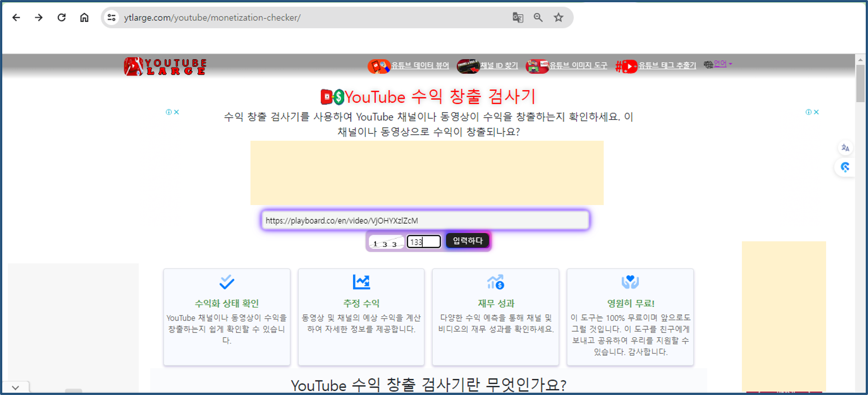Click the URL address bar text

tap(212, 18)
